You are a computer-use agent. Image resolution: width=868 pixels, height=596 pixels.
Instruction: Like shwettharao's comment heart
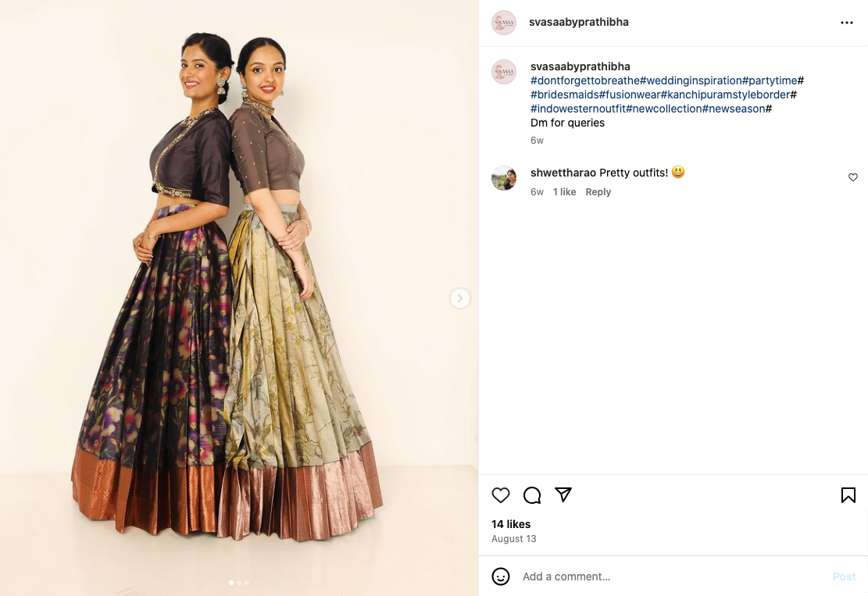[853, 177]
